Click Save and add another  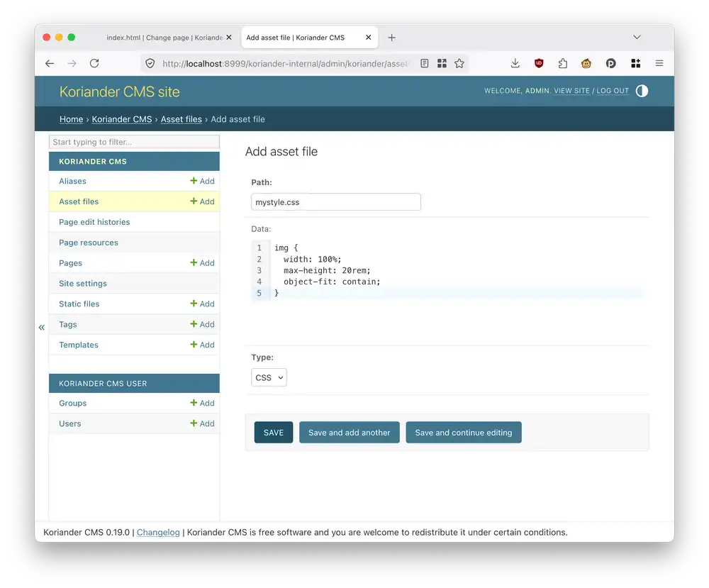click(x=349, y=433)
